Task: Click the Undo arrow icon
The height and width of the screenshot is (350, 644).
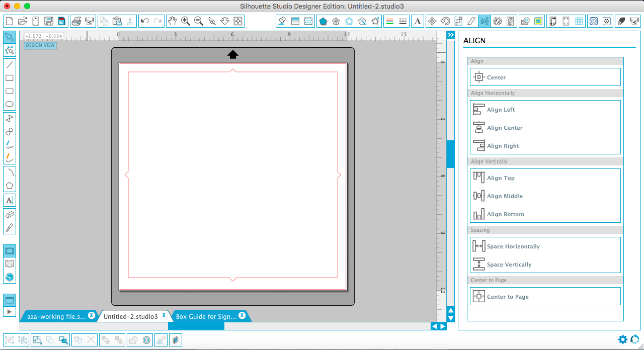Action: point(145,21)
